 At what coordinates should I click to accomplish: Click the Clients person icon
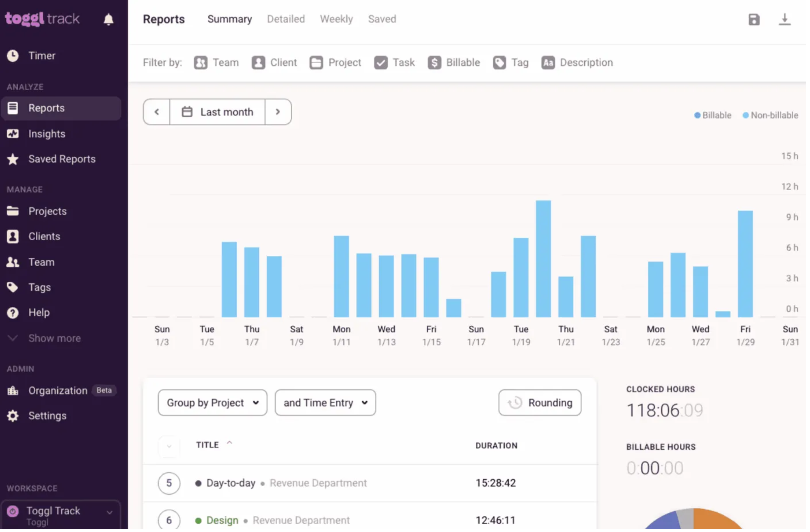pyautogui.click(x=13, y=236)
